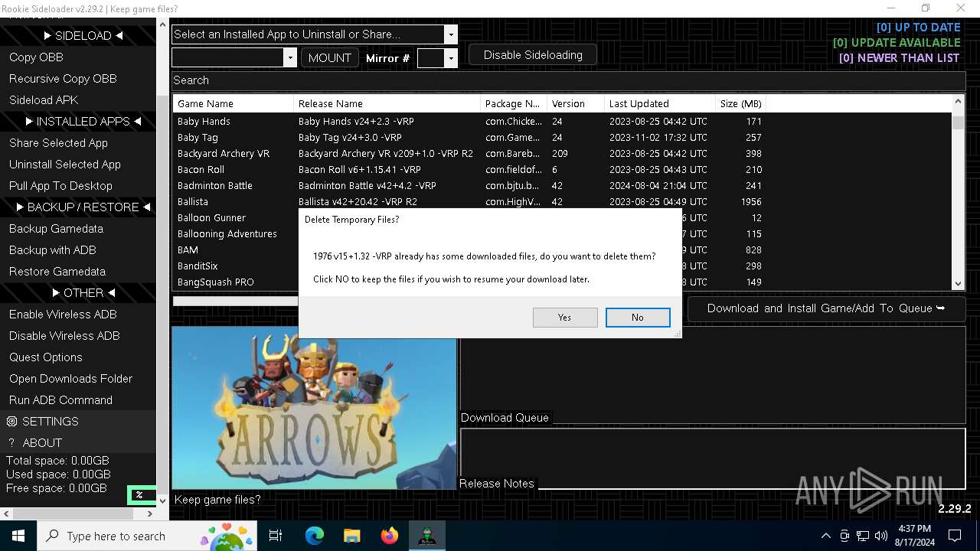Click Disable Sideloading button
Image resolution: width=980 pixels, height=551 pixels.
coord(533,55)
